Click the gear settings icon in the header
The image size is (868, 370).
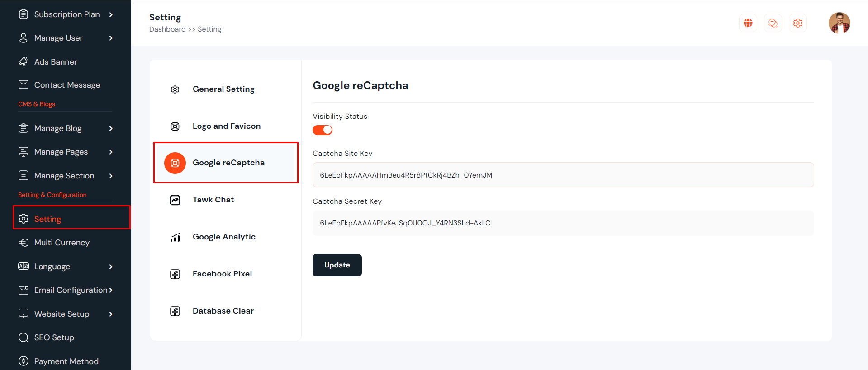coord(798,23)
